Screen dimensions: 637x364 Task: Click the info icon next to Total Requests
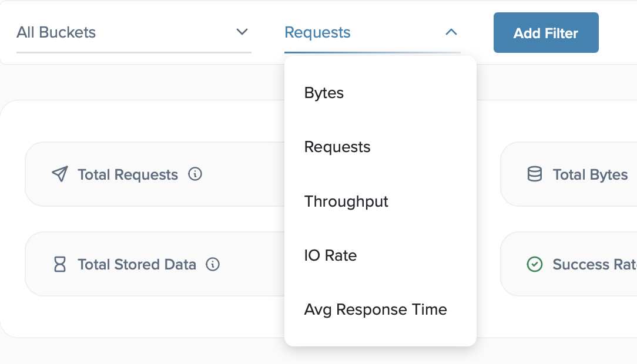click(x=195, y=174)
